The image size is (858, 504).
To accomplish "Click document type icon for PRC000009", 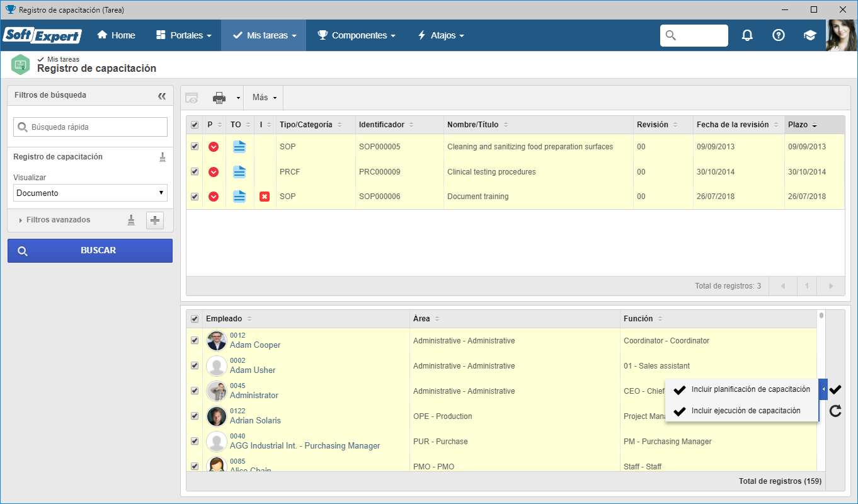I will [239, 172].
